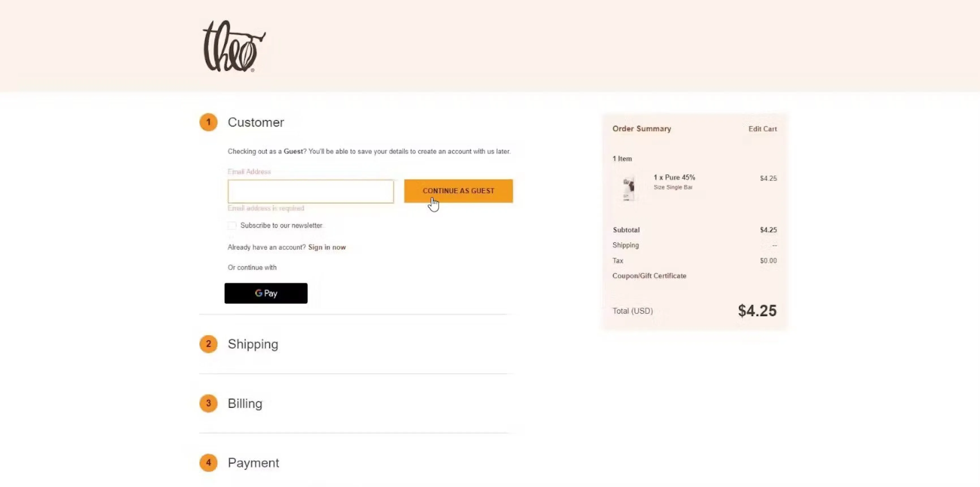Select the Customer step heading
Image resolution: width=980 pixels, height=487 pixels.
(x=256, y=122)
